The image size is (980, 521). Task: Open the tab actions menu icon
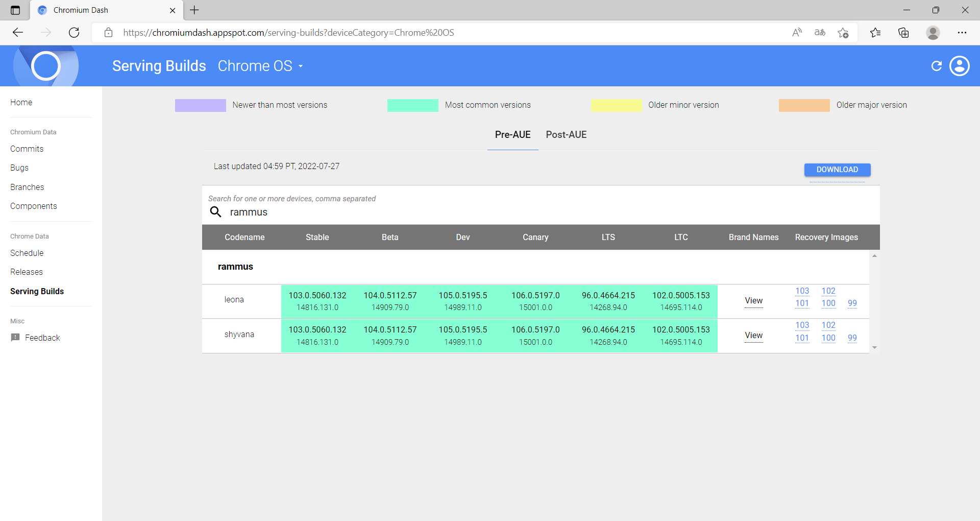click(x=15, y=10)
